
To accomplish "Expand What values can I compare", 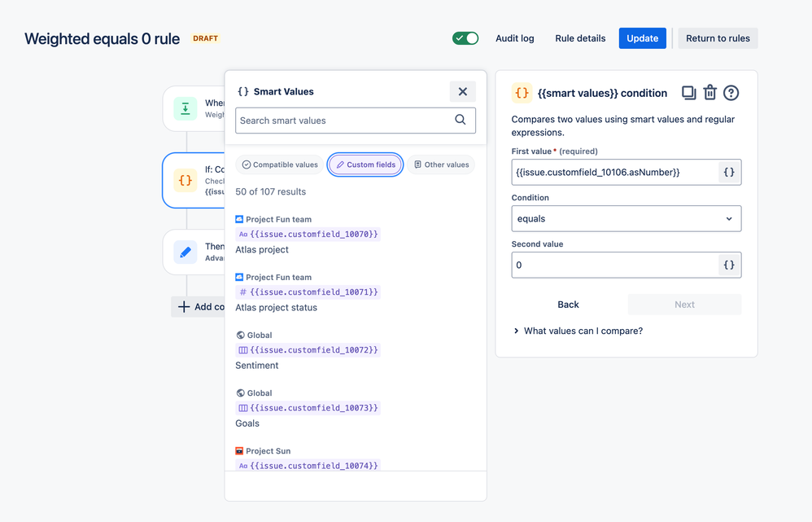I will click(578, 331).
